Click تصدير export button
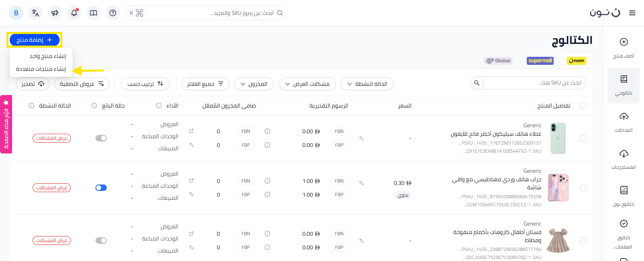Image resolution: width=644 pixels, height=261 pixels. pyautogui.click(x=33, y=84)
